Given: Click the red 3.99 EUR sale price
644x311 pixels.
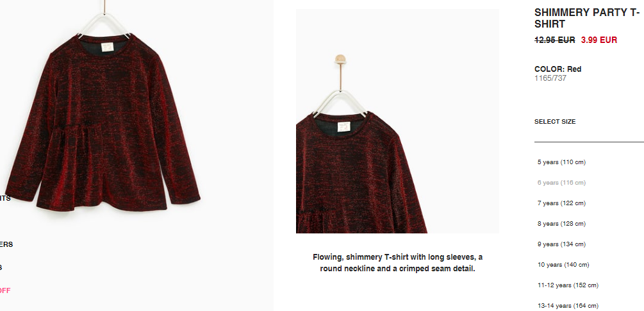Looking at the screenshot, I should (599, 40).
